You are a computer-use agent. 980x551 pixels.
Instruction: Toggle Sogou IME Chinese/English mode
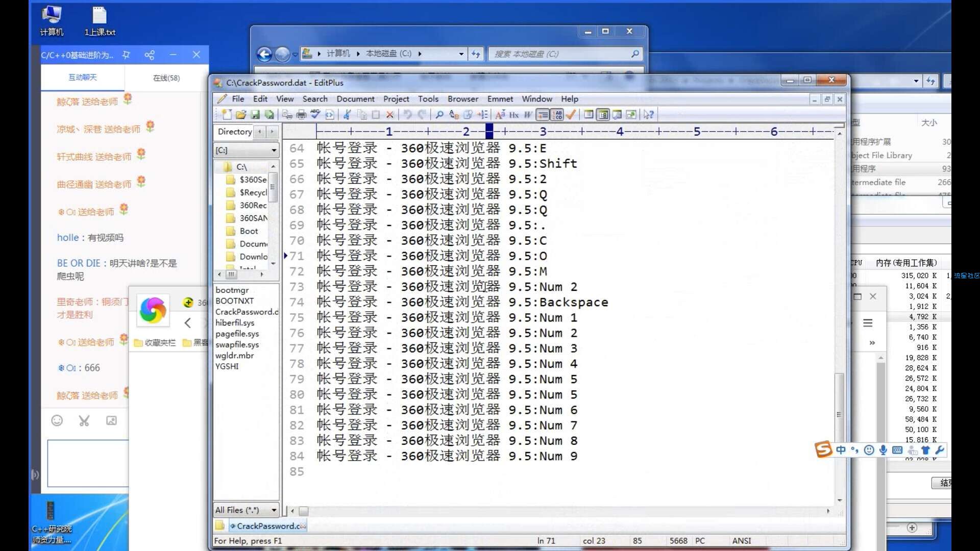click(841, 450)
